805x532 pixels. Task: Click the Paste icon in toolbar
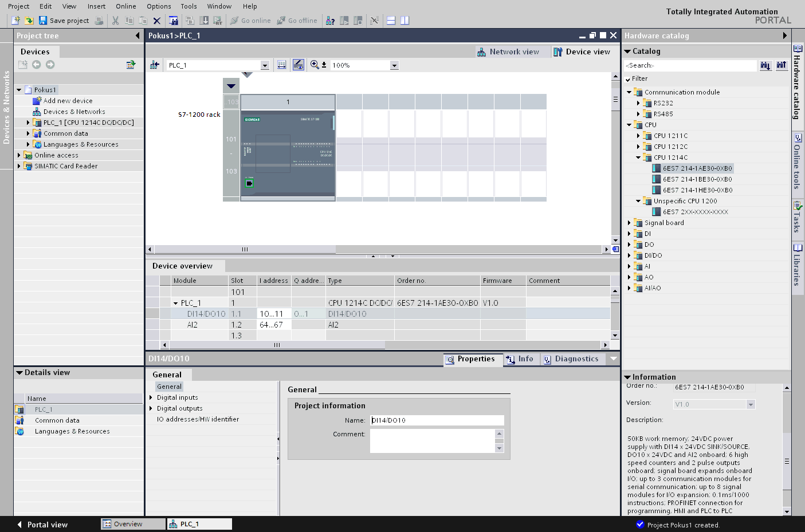point(143,21)
